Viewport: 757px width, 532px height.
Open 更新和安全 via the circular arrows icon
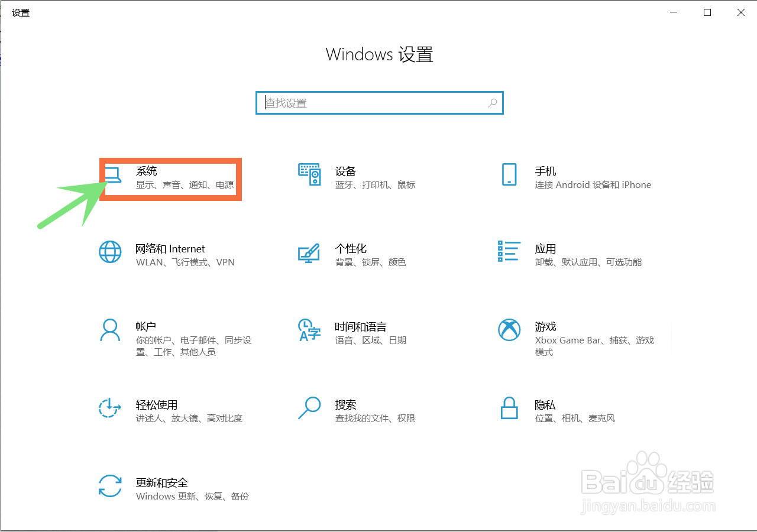pyautogui.click(x=109, y=487)
